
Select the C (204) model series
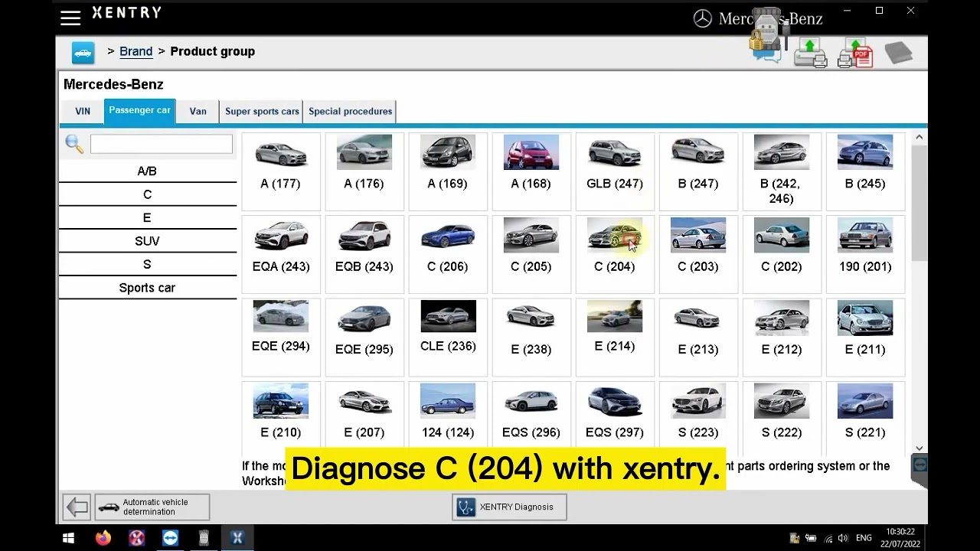coord(615,254)
